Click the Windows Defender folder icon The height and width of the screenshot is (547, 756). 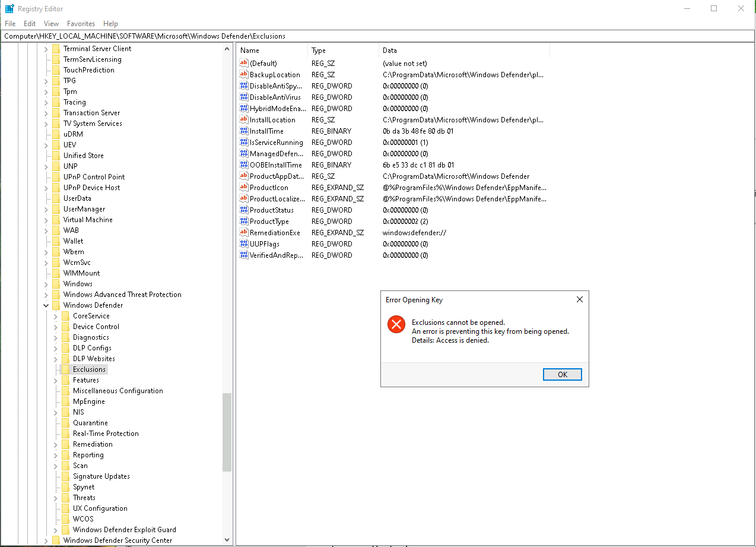point(56,305)
